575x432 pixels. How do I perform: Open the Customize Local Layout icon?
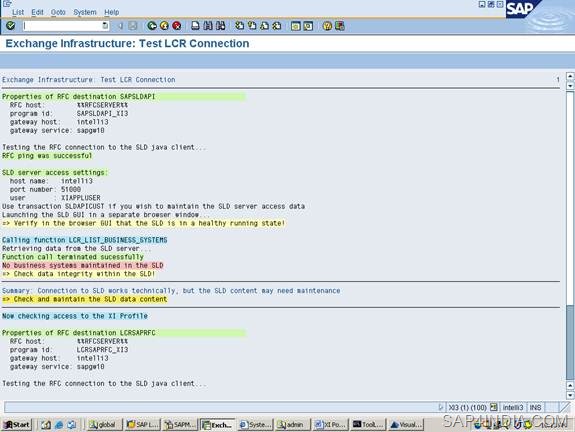pyautogui.click(x=340, y=26)
